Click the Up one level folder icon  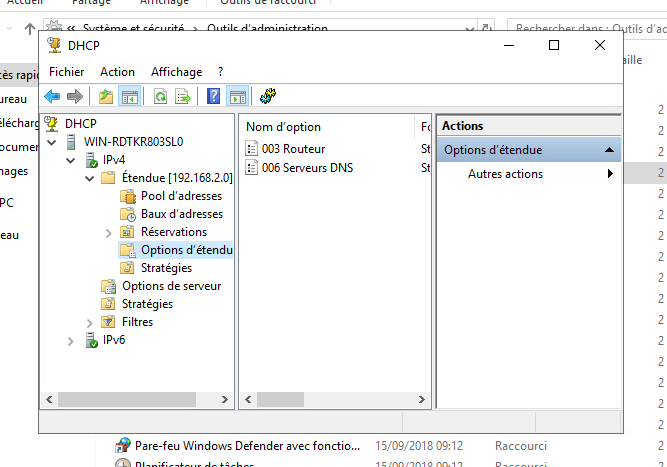(x=106, y=96)
